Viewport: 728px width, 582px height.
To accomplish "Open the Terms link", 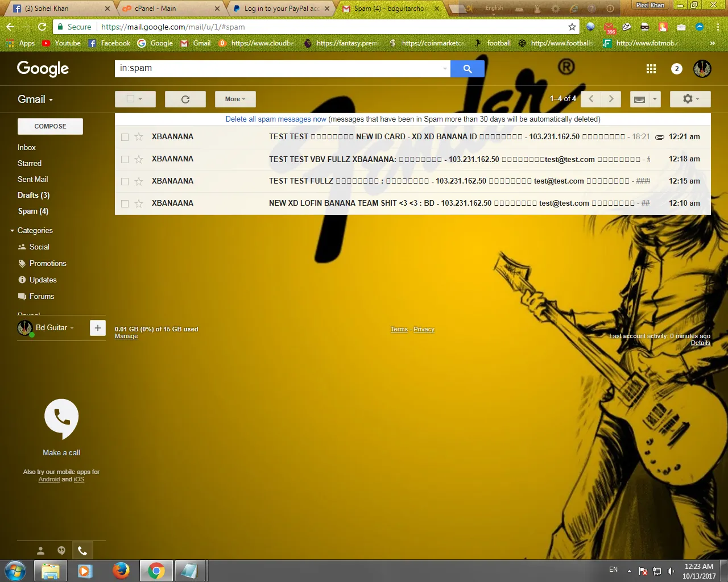I will click(x=399, y=330).
